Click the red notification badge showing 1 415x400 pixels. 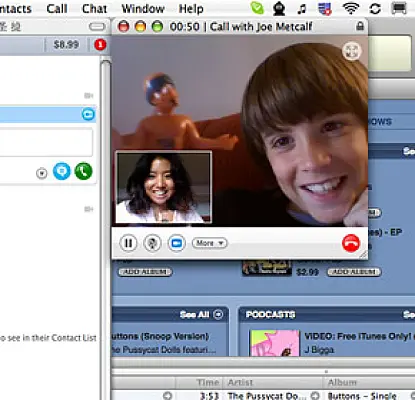[100, 44]
